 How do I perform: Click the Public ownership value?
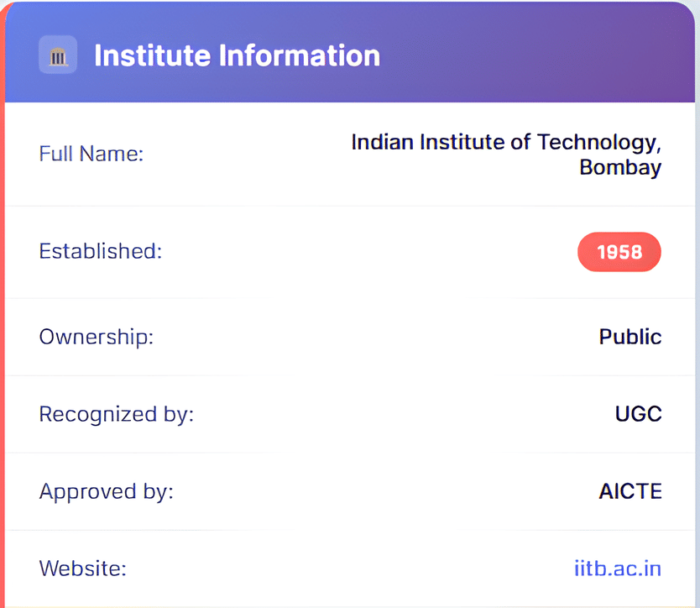629,337
